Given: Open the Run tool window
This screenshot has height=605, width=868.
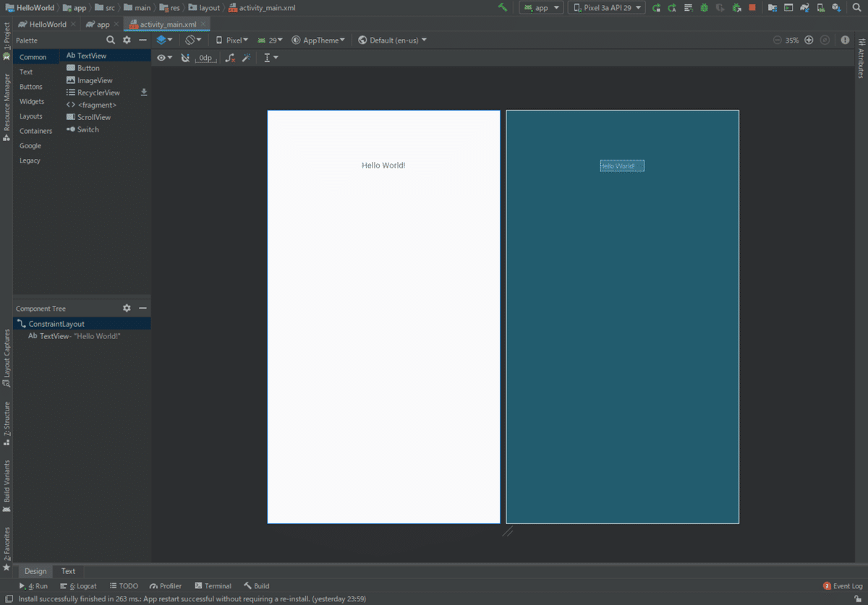Looking at the screenshot, I should (x=33, y=586).
